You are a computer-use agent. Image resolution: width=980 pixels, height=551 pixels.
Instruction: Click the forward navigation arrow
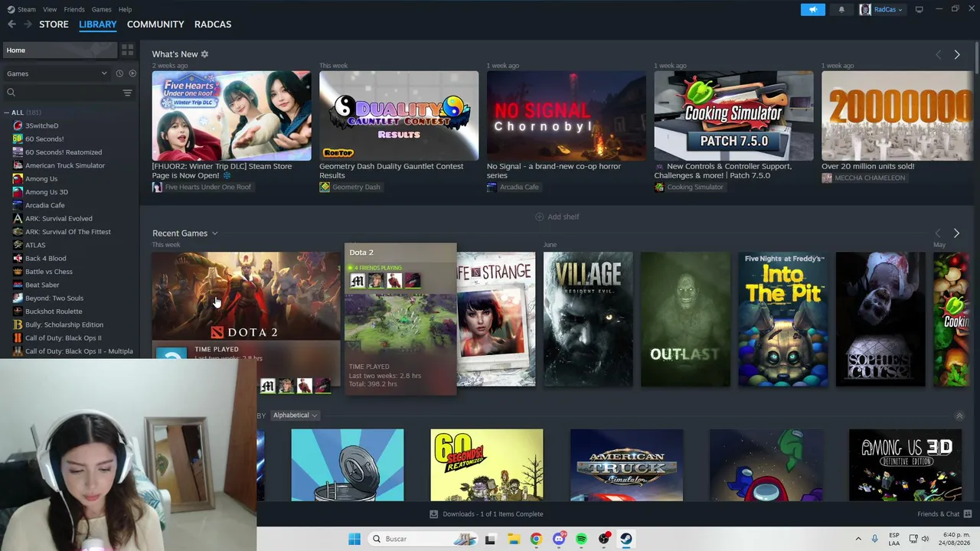pos(28,24)
